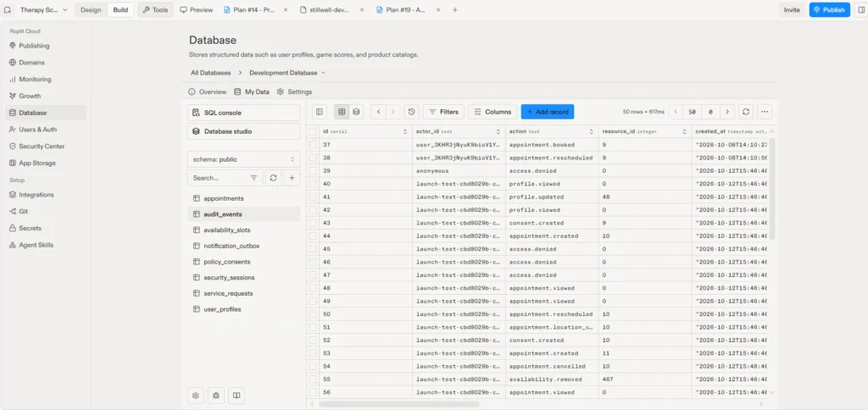Image resolution: width=868 pixels, height=410 pixels.
Task: Refresh the table rows
Action: click(746, 112)
